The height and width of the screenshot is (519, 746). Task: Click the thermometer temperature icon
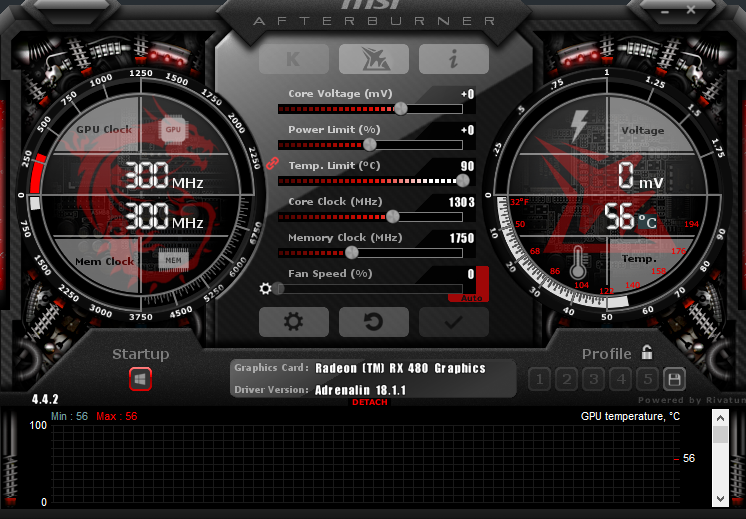click(x=578, y=263)
